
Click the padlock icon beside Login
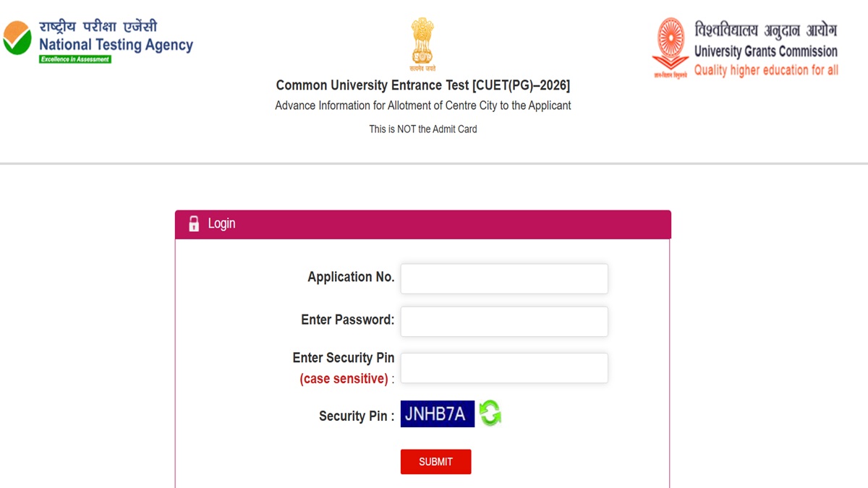(194, 224)
